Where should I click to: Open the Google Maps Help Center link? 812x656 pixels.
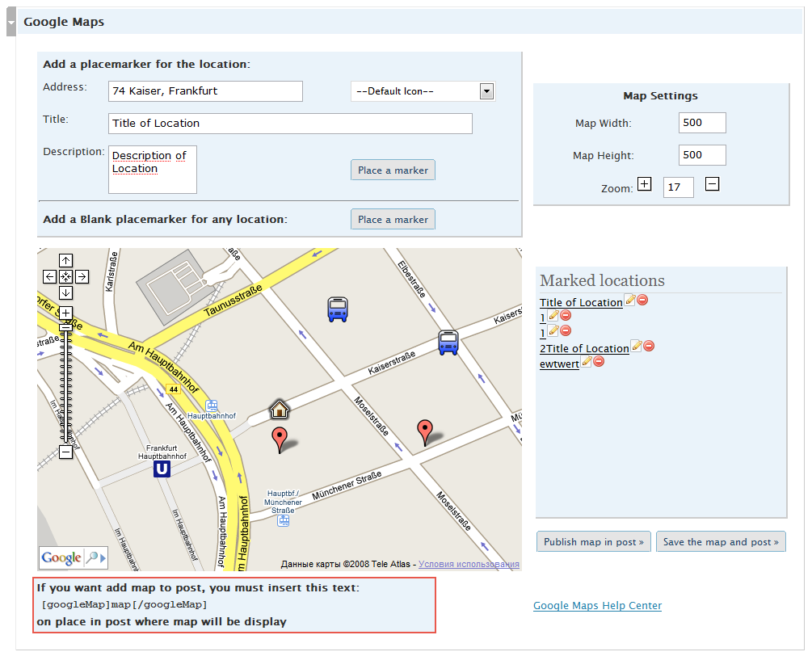coord(598,605)
